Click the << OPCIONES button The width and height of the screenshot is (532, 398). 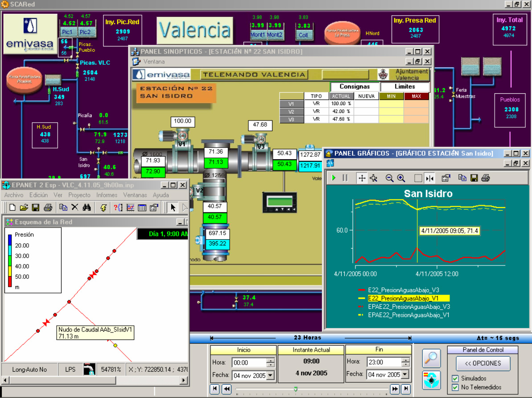tap(483, 363)
